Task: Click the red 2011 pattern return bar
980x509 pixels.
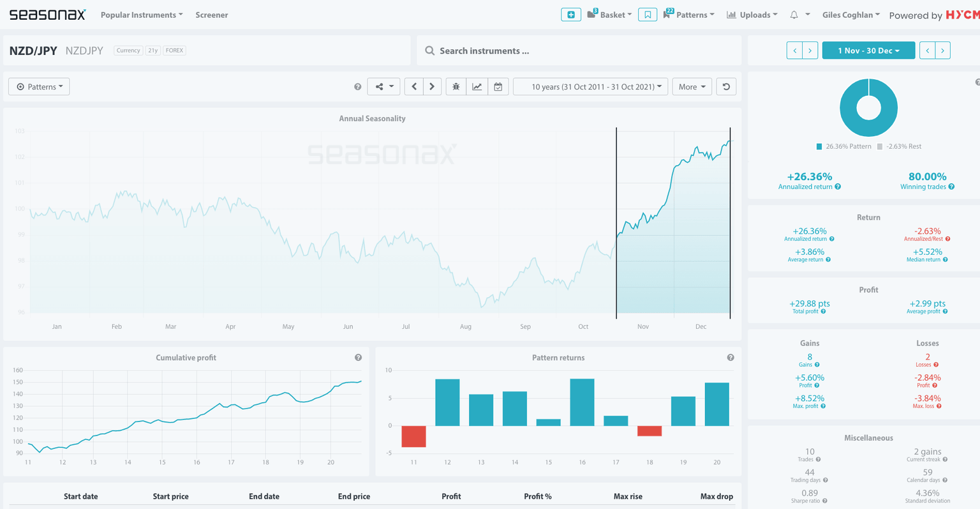Action: tap(413, 436)
